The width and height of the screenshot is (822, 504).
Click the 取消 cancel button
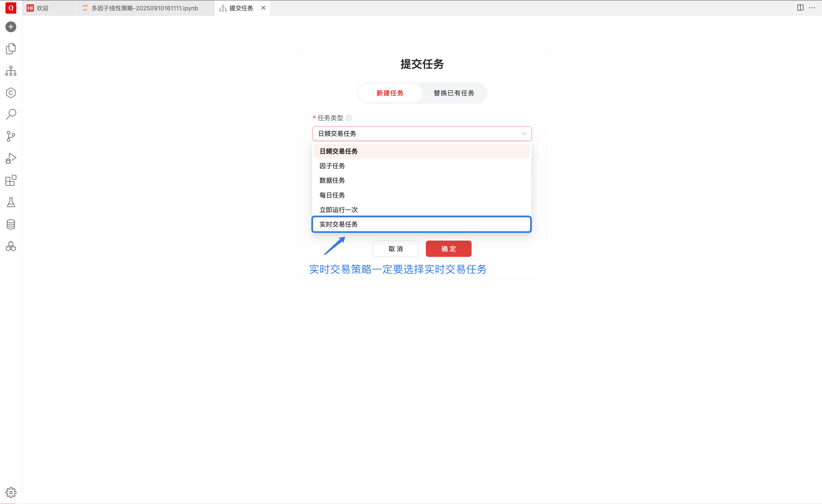point(396,249)
